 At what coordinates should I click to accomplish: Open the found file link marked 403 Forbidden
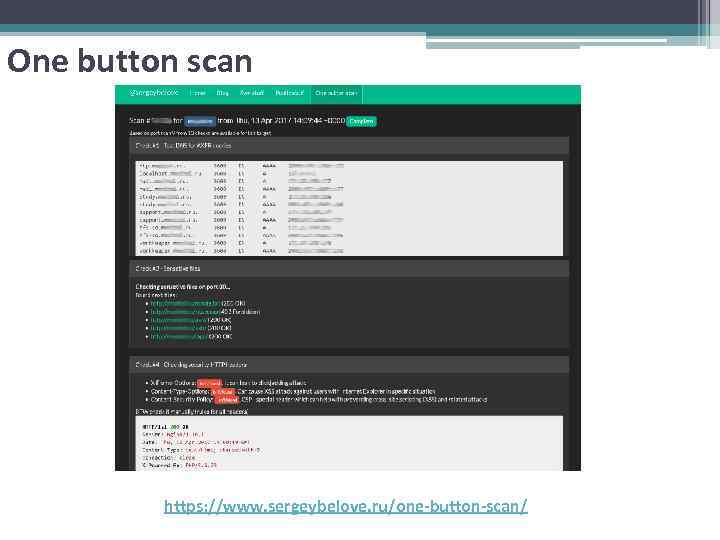185,312
